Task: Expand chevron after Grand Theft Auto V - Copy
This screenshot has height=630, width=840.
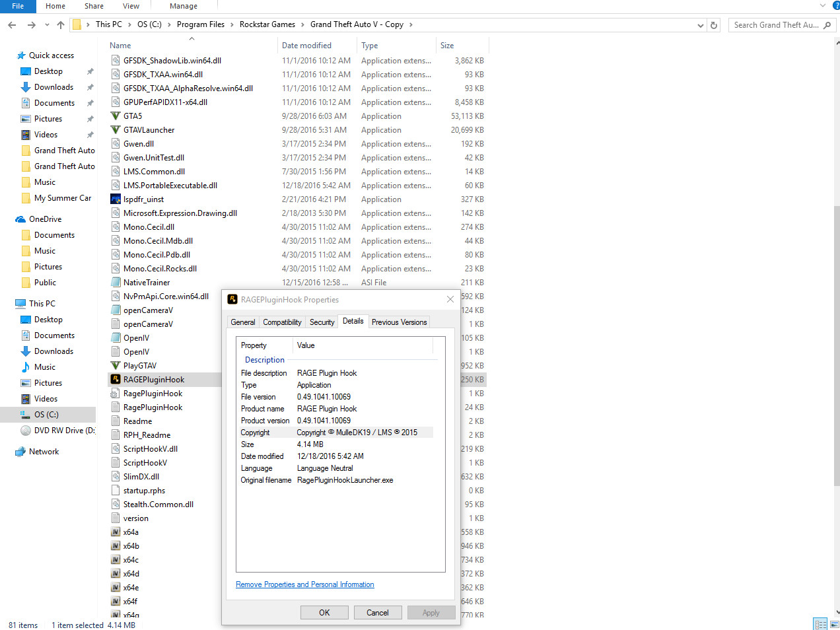Action: coord(411,24)
